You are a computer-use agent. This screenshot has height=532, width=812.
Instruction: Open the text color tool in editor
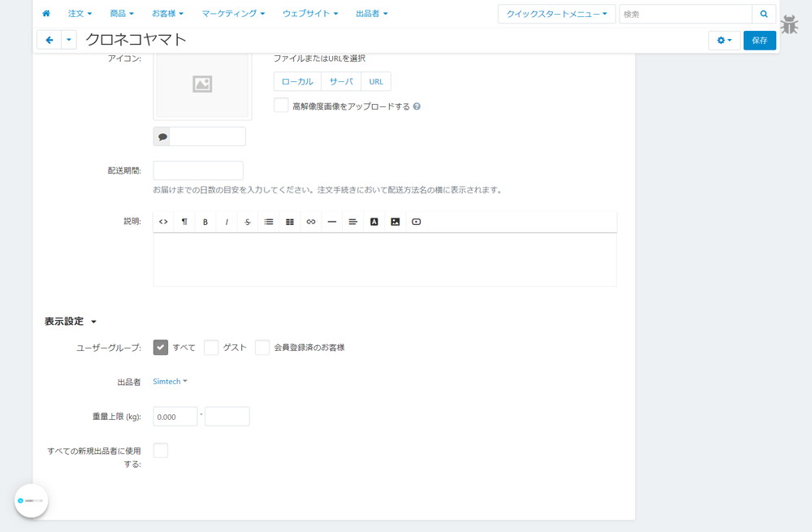374,222
